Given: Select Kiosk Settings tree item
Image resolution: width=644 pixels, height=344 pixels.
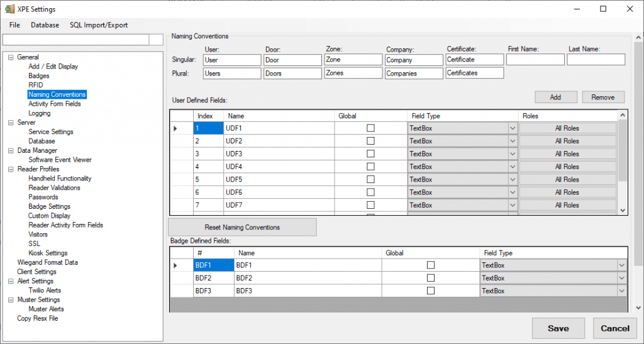Looking at the screenshot, I should pos(48,253).
